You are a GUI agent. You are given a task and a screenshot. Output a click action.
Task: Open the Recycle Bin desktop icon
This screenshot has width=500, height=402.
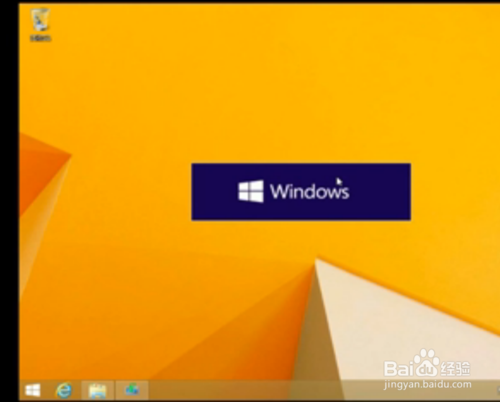coord(40,25)
